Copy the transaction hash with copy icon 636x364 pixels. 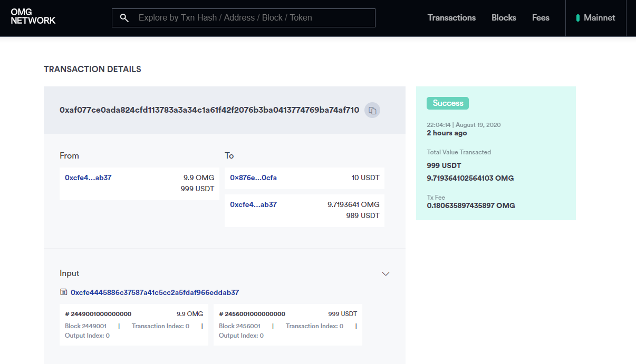[372, 110]
